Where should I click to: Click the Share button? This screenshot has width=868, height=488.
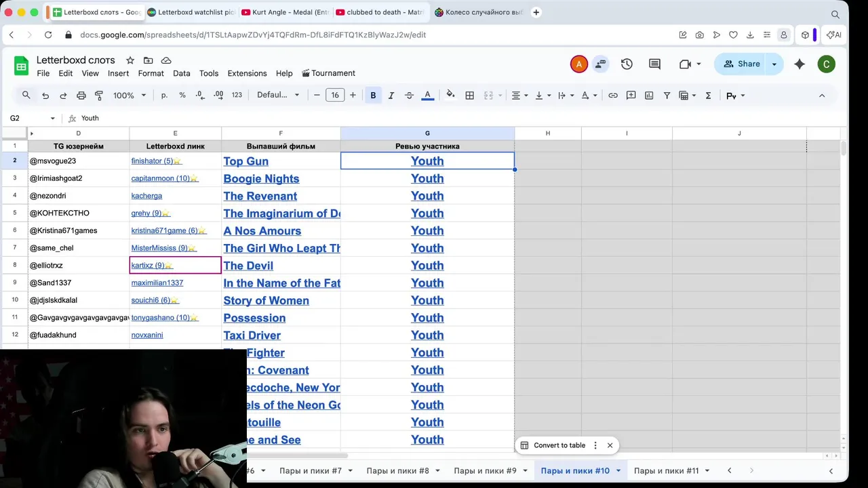pos(741,64)
